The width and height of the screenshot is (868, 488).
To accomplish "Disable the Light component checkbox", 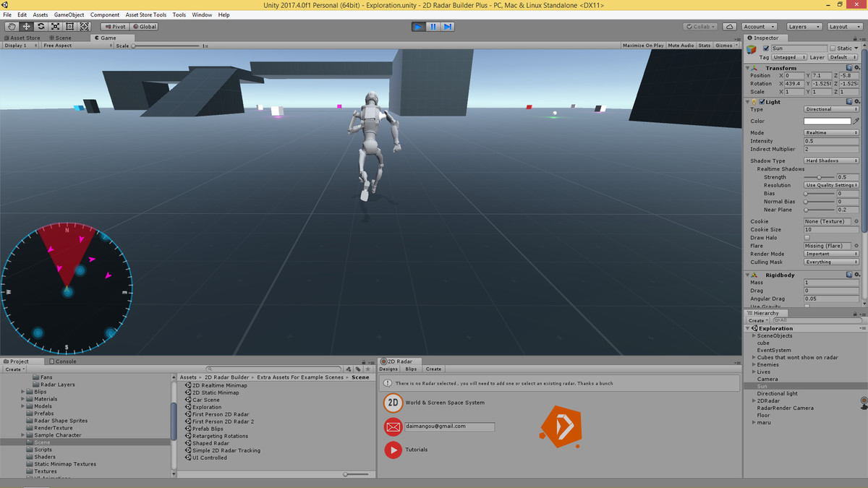I will 762,101.
